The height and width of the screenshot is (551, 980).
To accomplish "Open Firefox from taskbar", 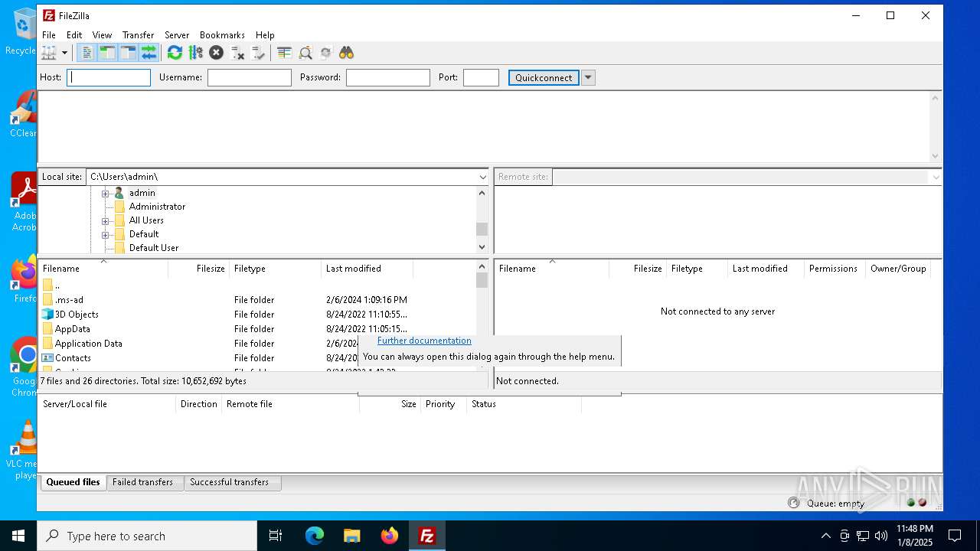I will (x=390, y=536).
